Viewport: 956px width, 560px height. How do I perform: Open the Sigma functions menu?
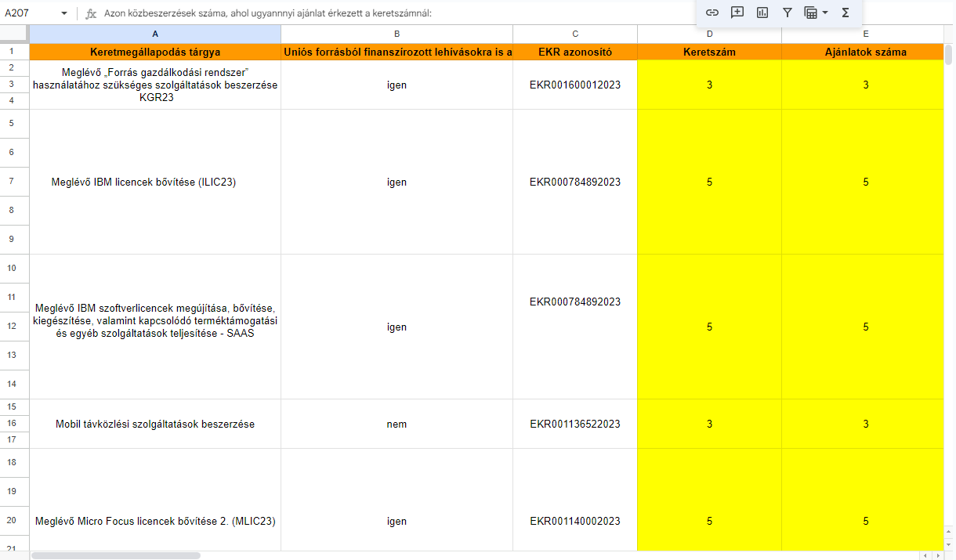[845, 13]
